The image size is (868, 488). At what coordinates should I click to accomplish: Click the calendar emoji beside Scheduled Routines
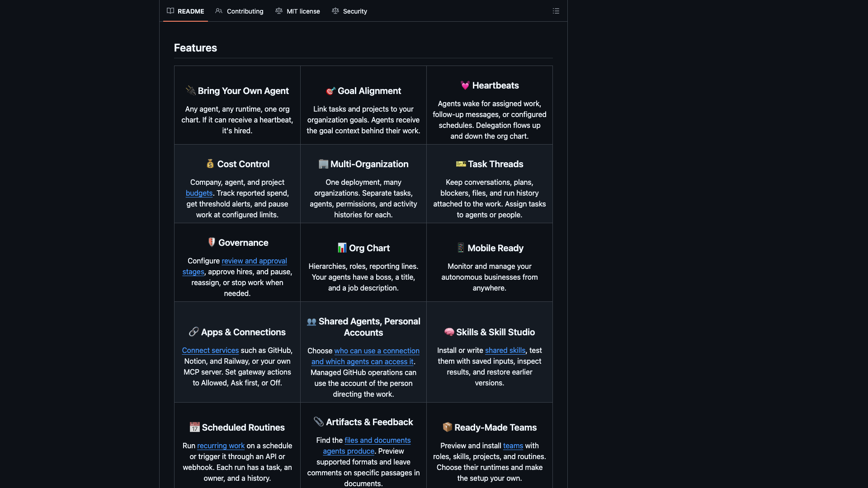coord(195,427)
